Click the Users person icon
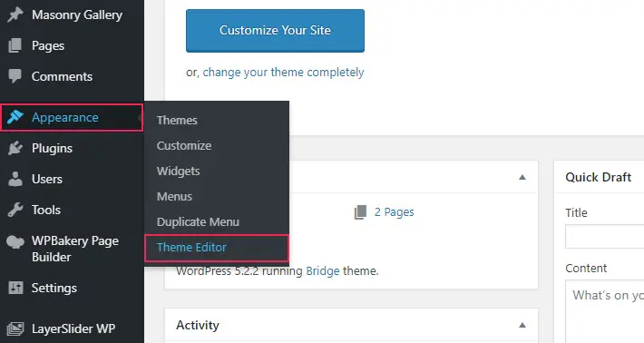Viewport: 644px width, 343px height. point(15,179)
